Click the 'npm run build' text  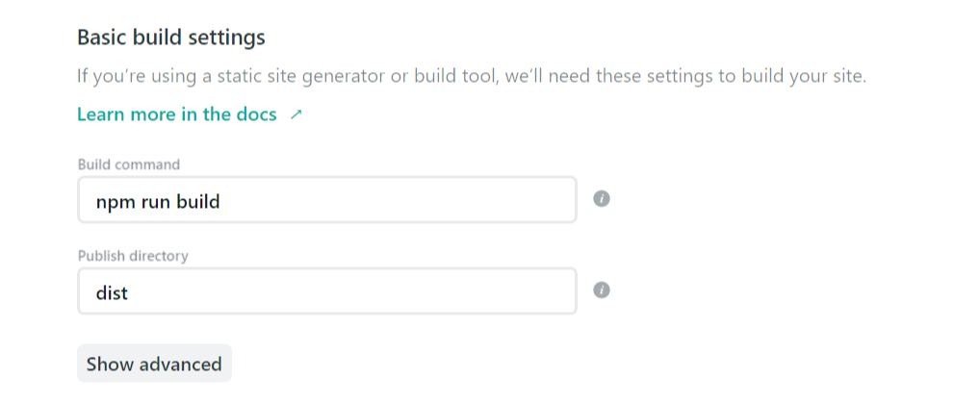tap(159, 201)
